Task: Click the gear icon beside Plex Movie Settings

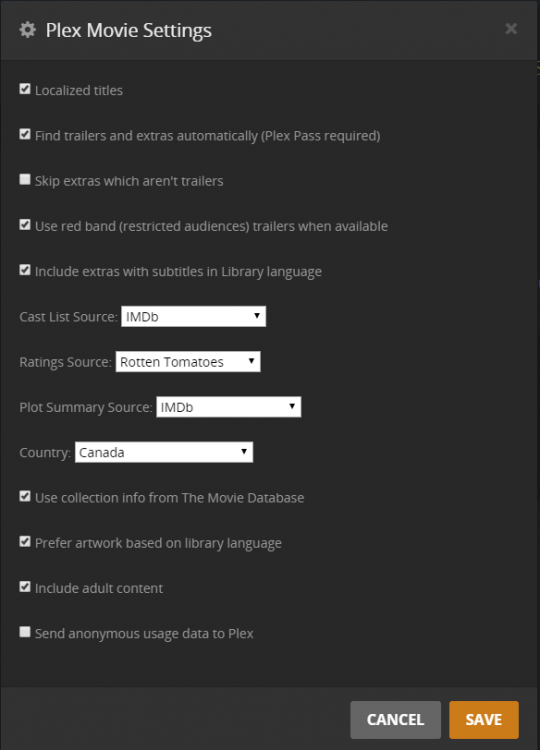Action: (x=27, y=30)
